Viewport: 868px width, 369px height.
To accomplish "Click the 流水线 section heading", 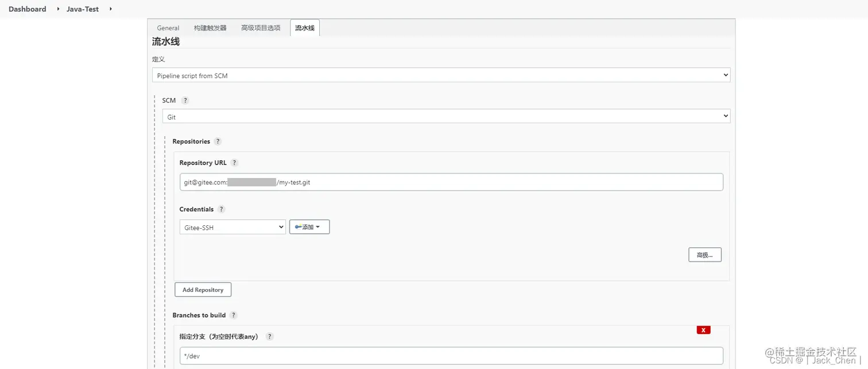I will pyautogui.click(x=166, y=41).
